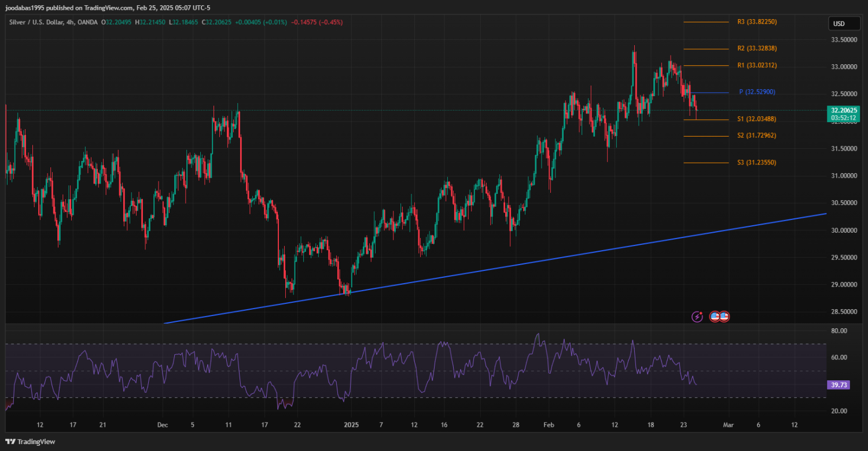Click the Dec label on the time axis
868x451 pixels.
163,425
